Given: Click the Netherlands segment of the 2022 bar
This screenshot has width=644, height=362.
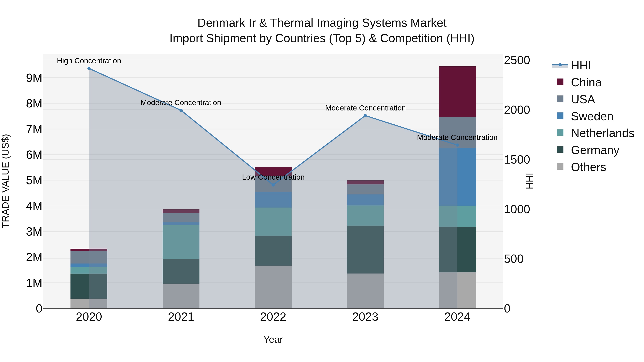Looking at the screenshot, I should pyautogui.click(x=273, y=222).
